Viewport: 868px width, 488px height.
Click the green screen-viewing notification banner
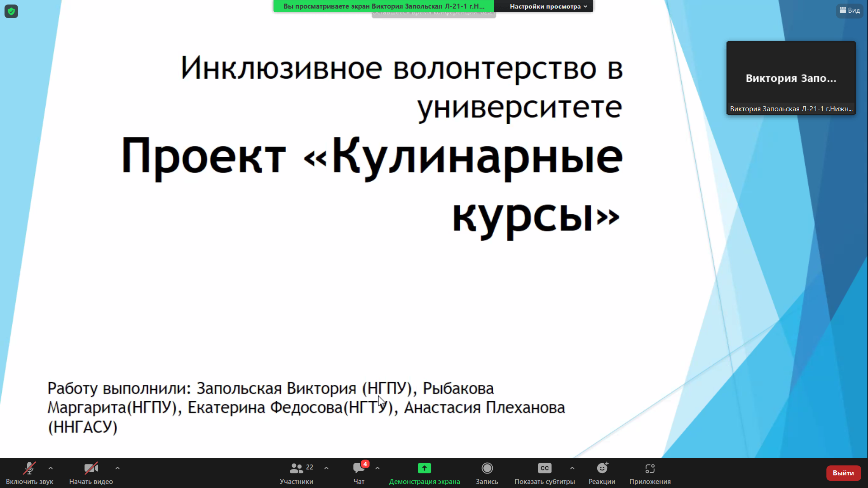[383, 6]
